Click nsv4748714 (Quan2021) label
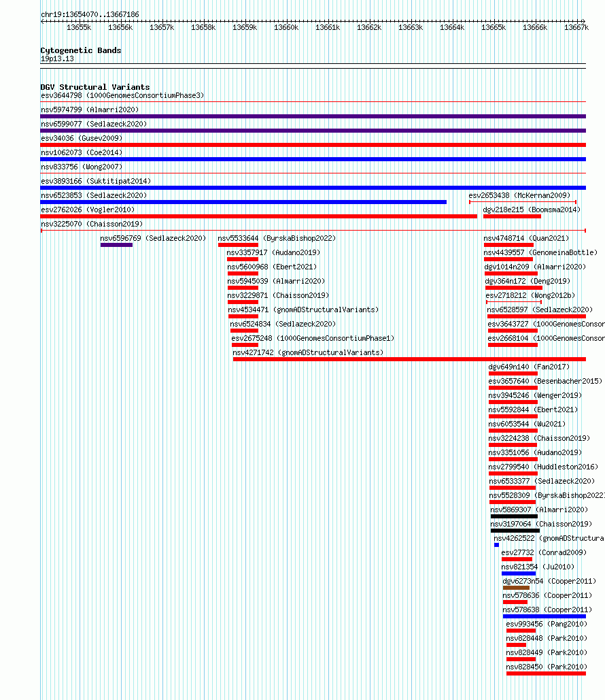 point(526,238)
